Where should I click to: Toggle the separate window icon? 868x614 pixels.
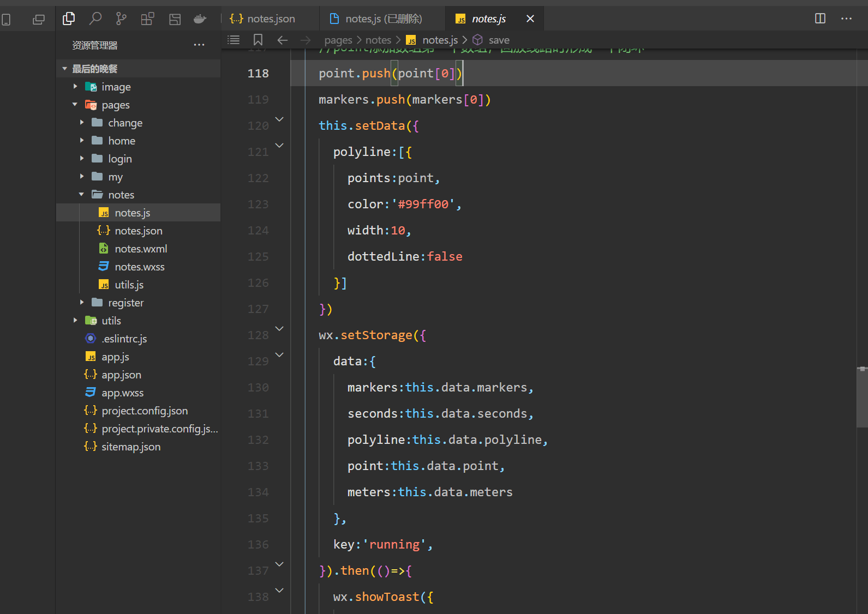click(39, 20)
